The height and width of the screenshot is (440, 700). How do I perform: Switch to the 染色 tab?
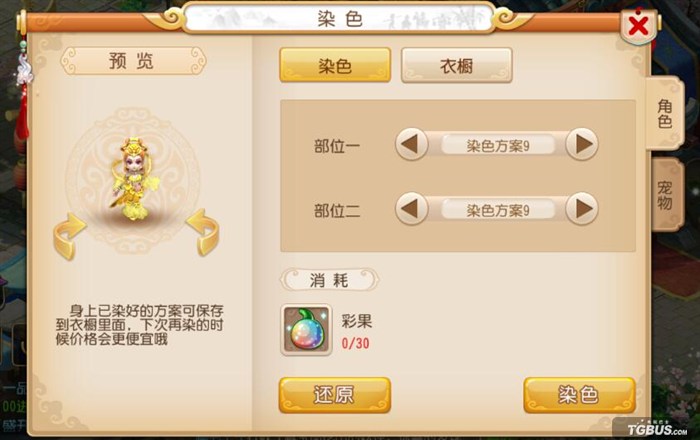click(x=335, y=65)
